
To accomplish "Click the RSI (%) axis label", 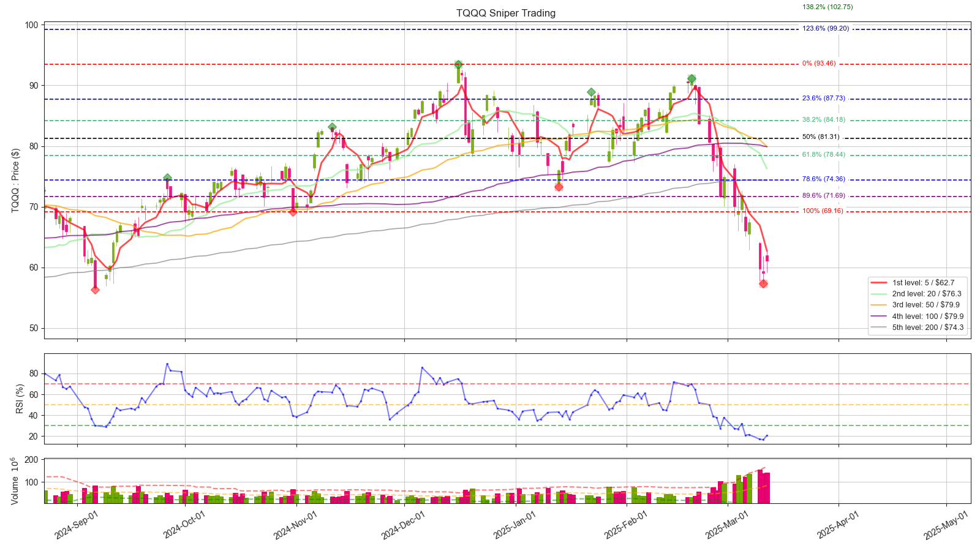I will tap(20, 399).
